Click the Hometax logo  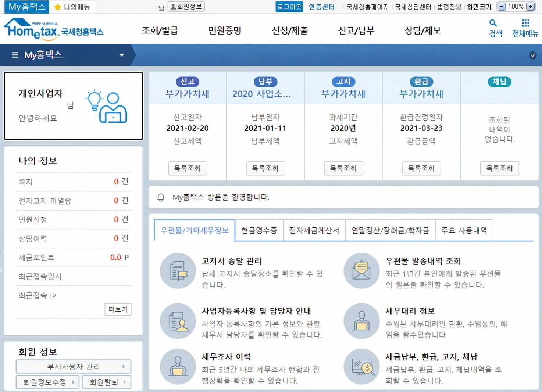tap(54, 29)
